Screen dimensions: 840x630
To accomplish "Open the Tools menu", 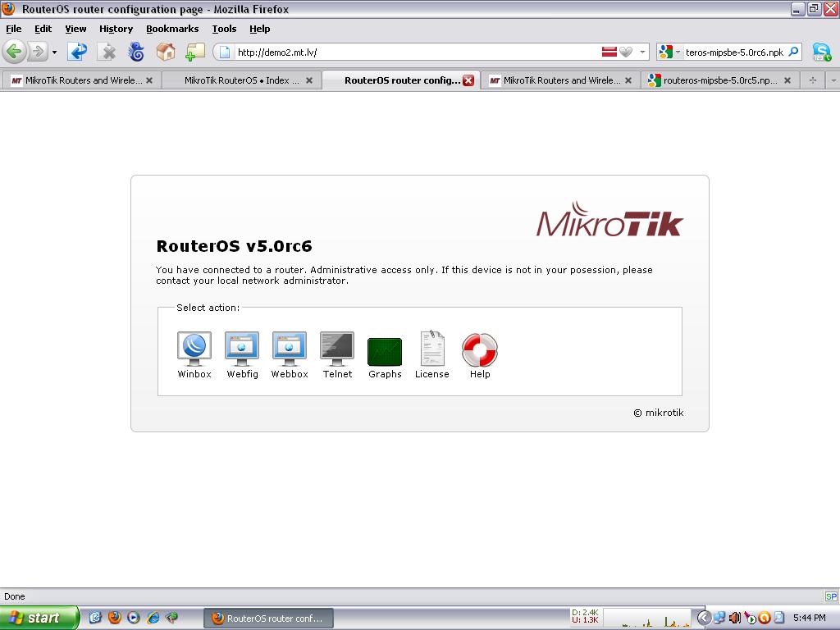I will 224,29.
